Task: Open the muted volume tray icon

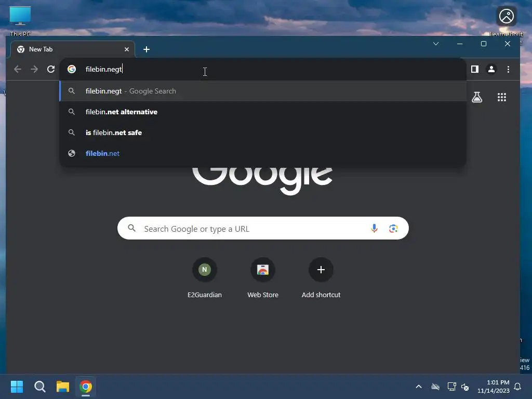Action: pyautogui.click(x=465, y=387)
